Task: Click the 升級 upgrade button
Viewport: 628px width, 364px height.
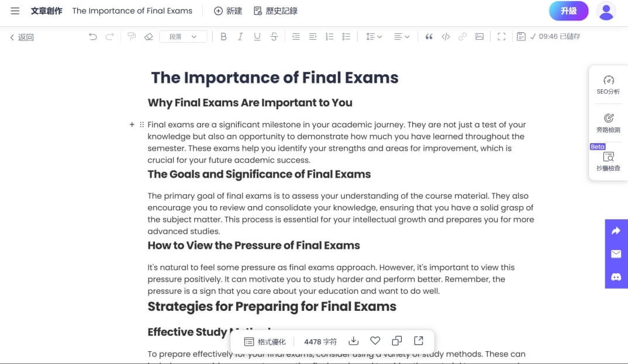Action: [x=569, y=11]
